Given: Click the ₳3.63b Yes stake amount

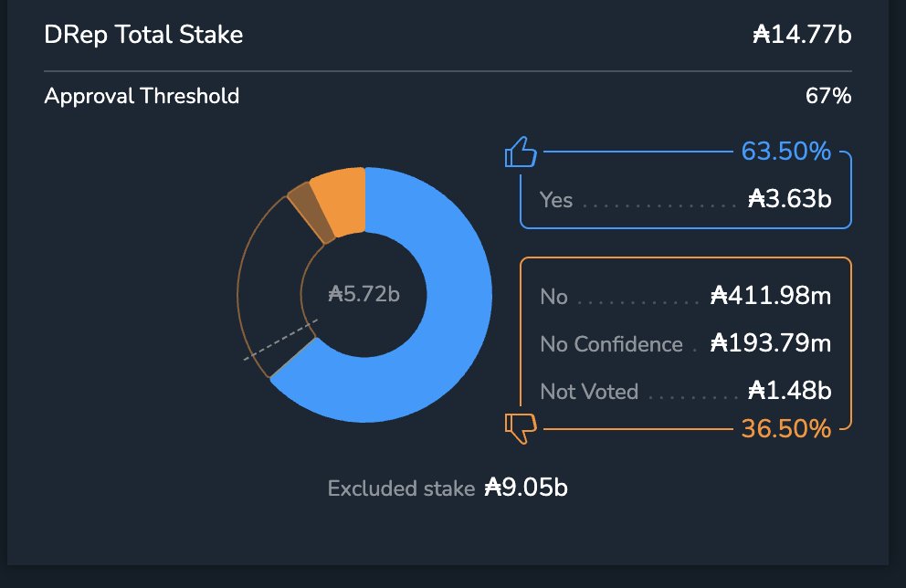Looking at the screenshot, I should tap(789, 199).
